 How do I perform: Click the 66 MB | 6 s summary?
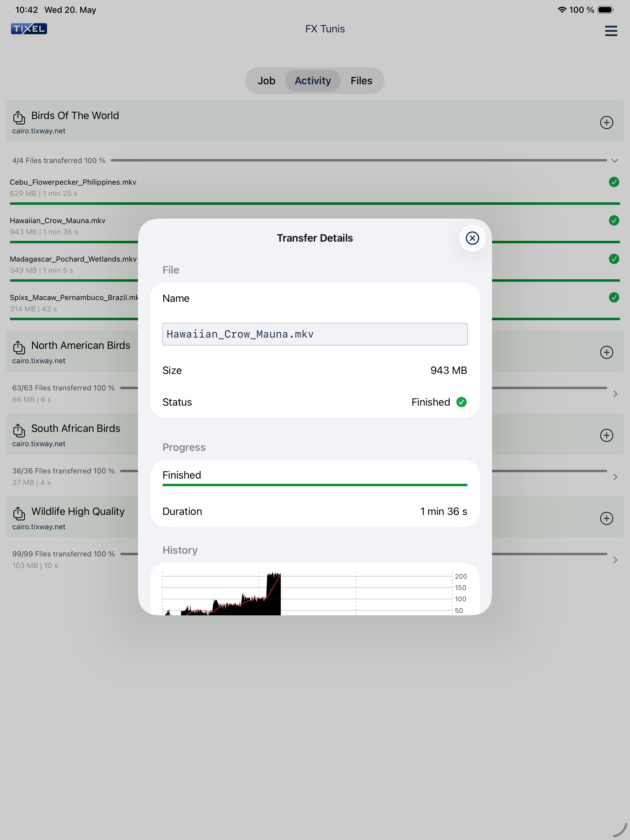(x=31, y=400)
